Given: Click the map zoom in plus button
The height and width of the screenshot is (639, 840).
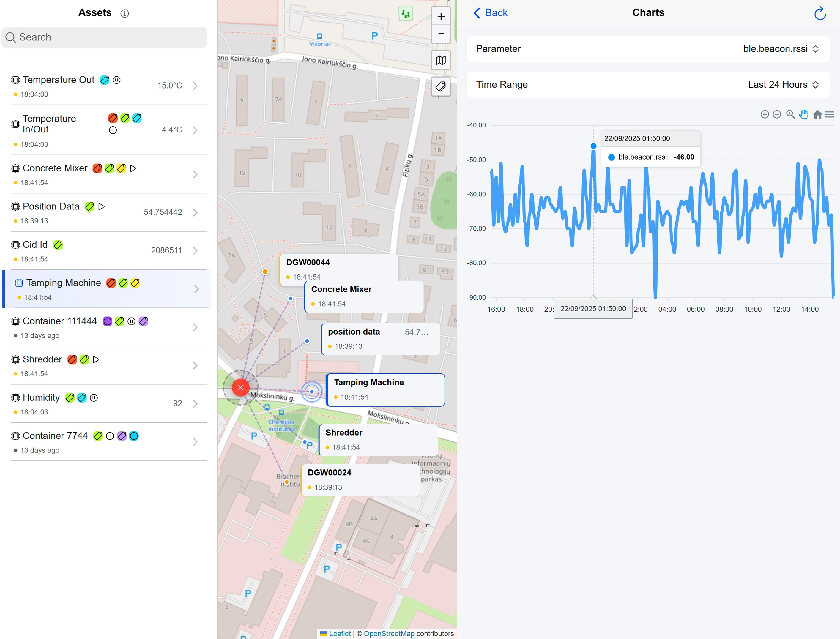Looking at the screenshot, I should click(x=441, y=16).
